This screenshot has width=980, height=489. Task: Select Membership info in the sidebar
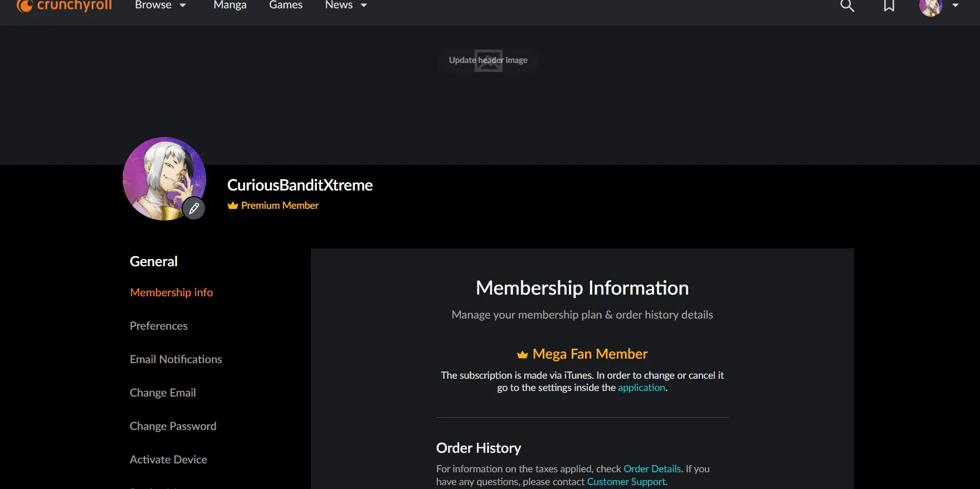point(172,292)
